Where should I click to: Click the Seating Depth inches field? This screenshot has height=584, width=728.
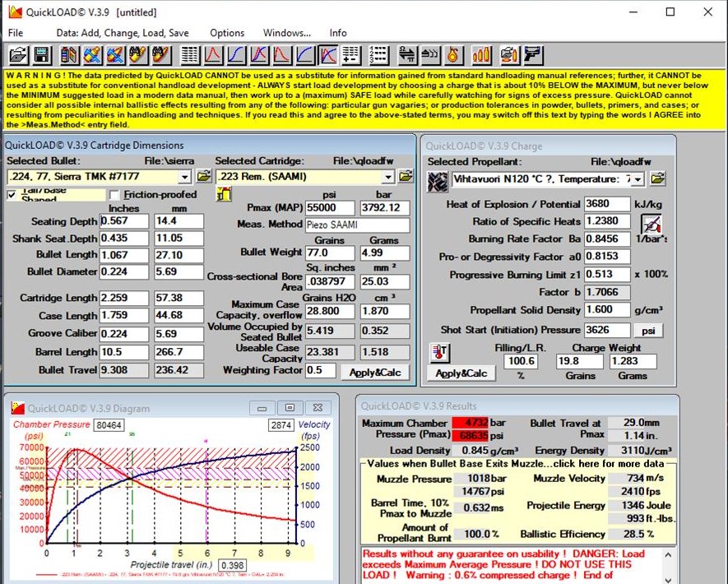point(124,221)
